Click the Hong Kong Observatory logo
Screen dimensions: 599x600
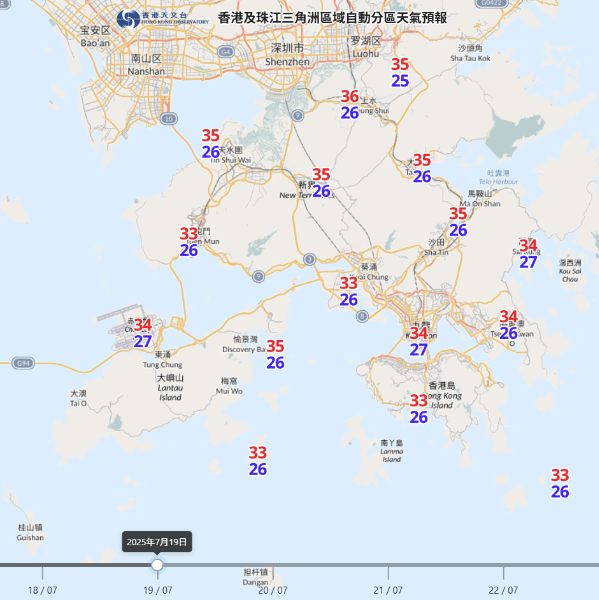[163, 18]
